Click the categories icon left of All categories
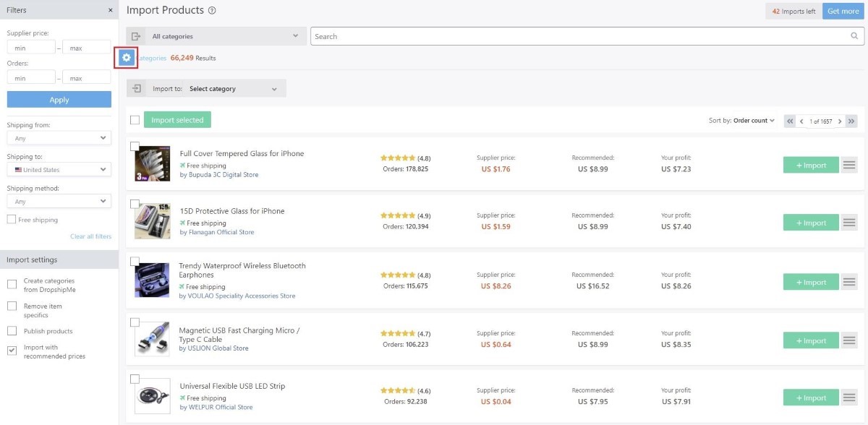This screenshot has height=425, width=868. pyautogui.click(x=135, y=36)
